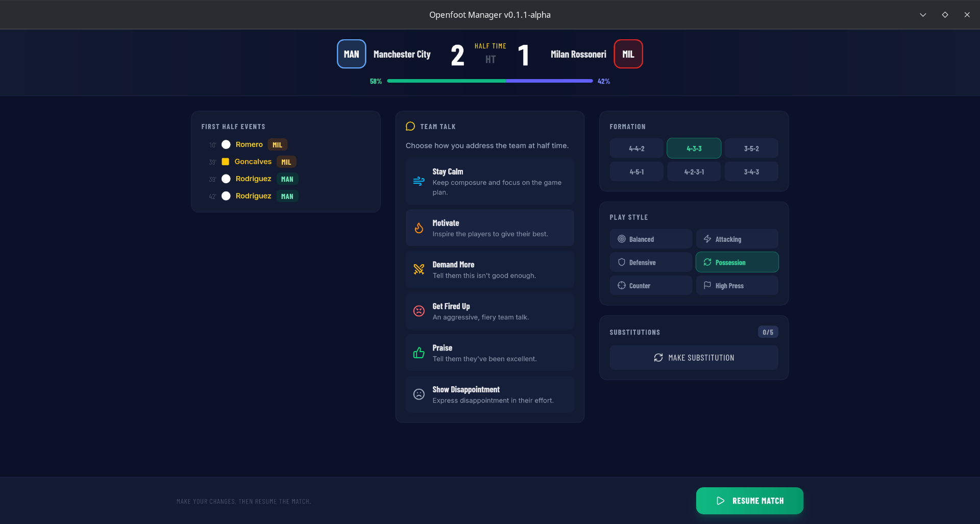The height and width of the screenshot is (524, 980).
Task: Select the Possession play style
Action: [x=737, y=262]
